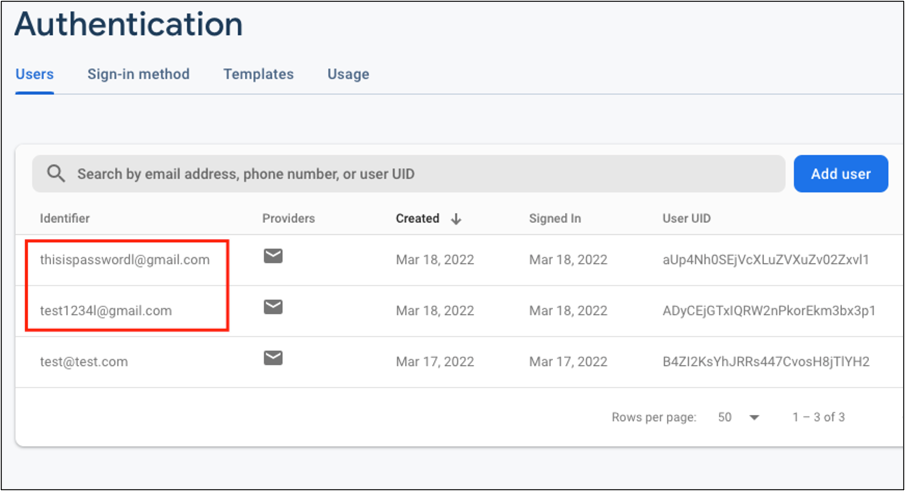The height and width of the screenshot is (491, 905).
Task: Click User UID aUp4Nh0SEjVcXLuZVXuZv02Zxvl1
Action: [x=766, y=260]
